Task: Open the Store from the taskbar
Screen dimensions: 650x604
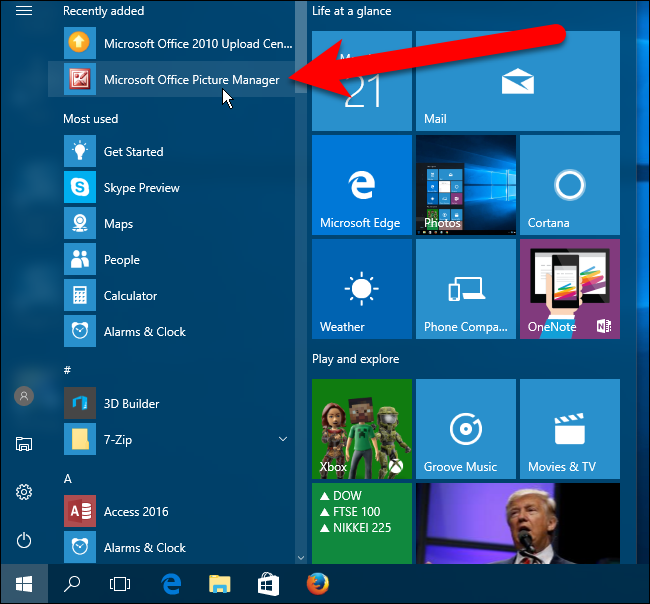Action: (x=268, y=584)
